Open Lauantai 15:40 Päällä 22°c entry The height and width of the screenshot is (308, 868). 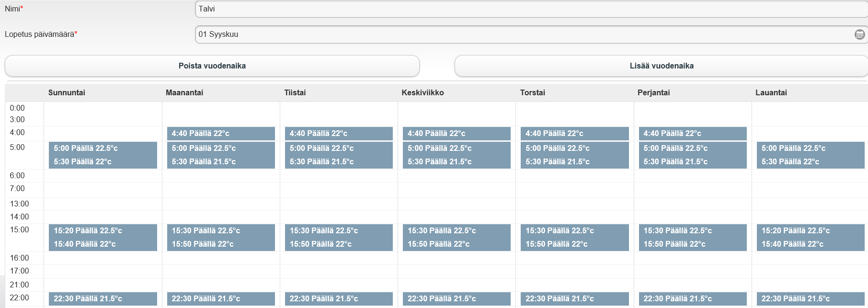point(811,244)
